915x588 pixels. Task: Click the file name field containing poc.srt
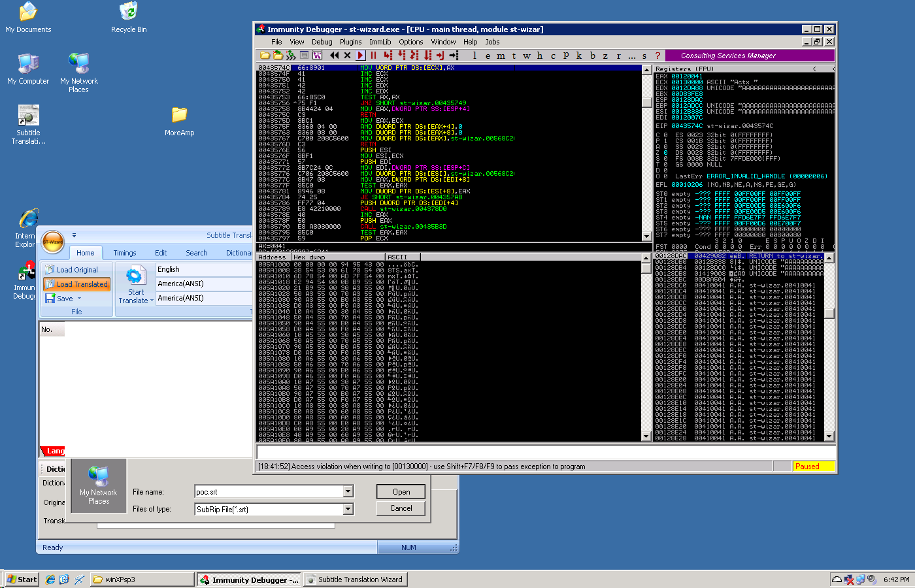[269, 491]
